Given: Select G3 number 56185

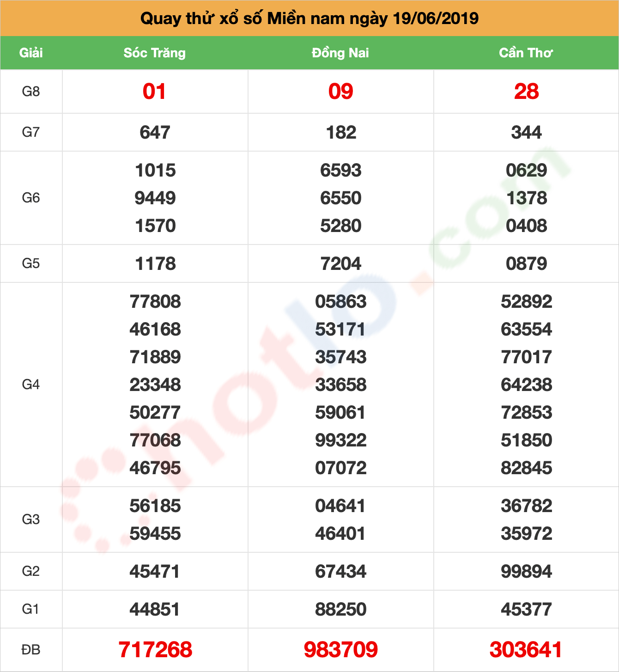Looking at the screenshot, I should [155, 506].
